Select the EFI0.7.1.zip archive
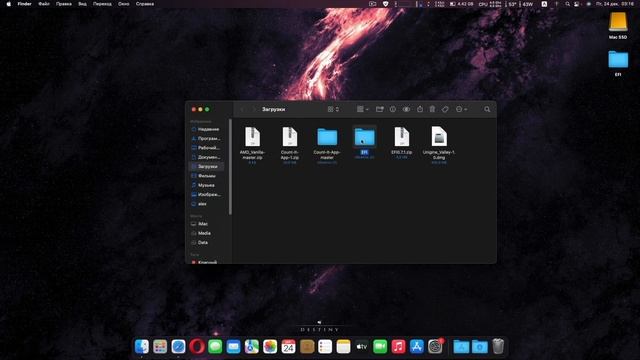The height and width of the screenshot is (360, 640). (x=402, y=142)
